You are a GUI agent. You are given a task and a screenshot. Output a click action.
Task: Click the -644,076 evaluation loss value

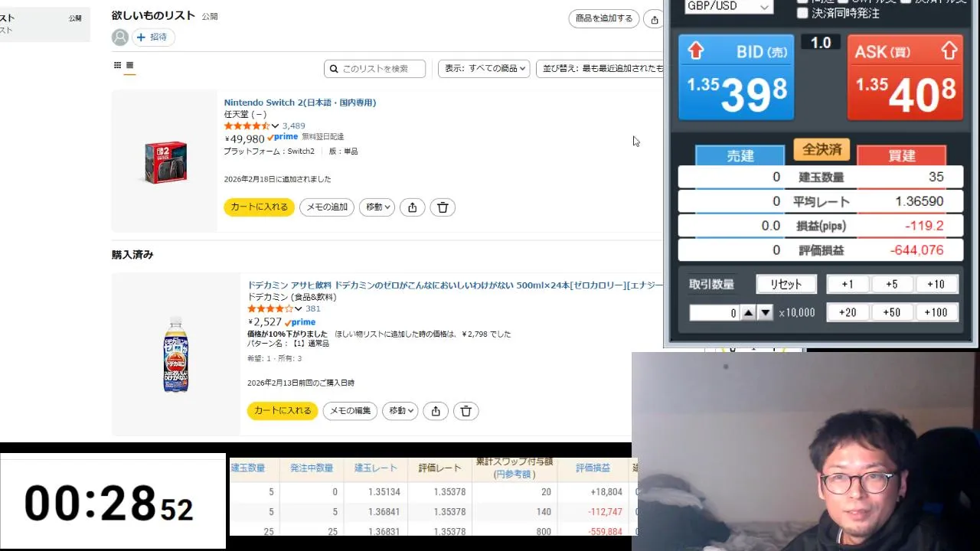[x=916, y=250]
